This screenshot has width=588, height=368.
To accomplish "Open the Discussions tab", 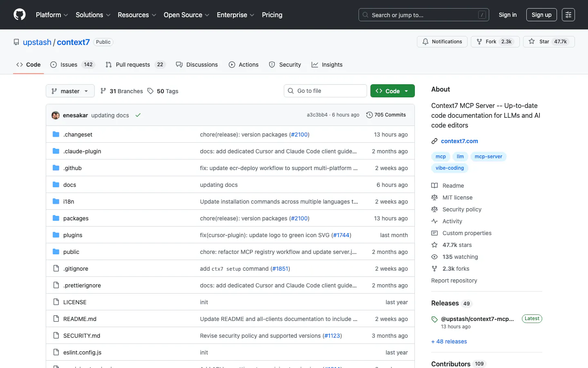I will [197, 65].
